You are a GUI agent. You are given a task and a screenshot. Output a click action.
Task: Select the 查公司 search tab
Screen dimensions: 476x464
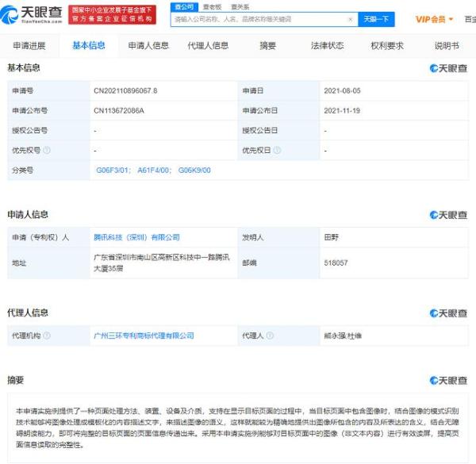click(184, 6)
